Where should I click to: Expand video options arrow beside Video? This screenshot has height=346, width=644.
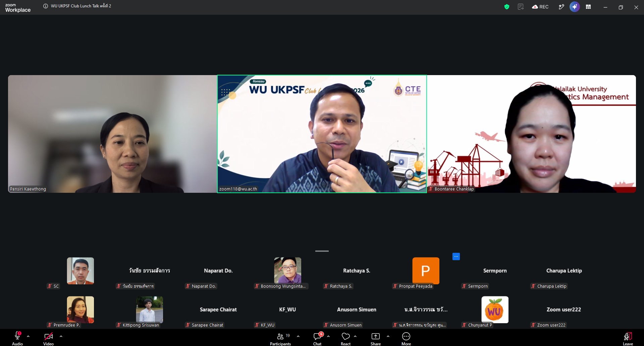[61, 336]
